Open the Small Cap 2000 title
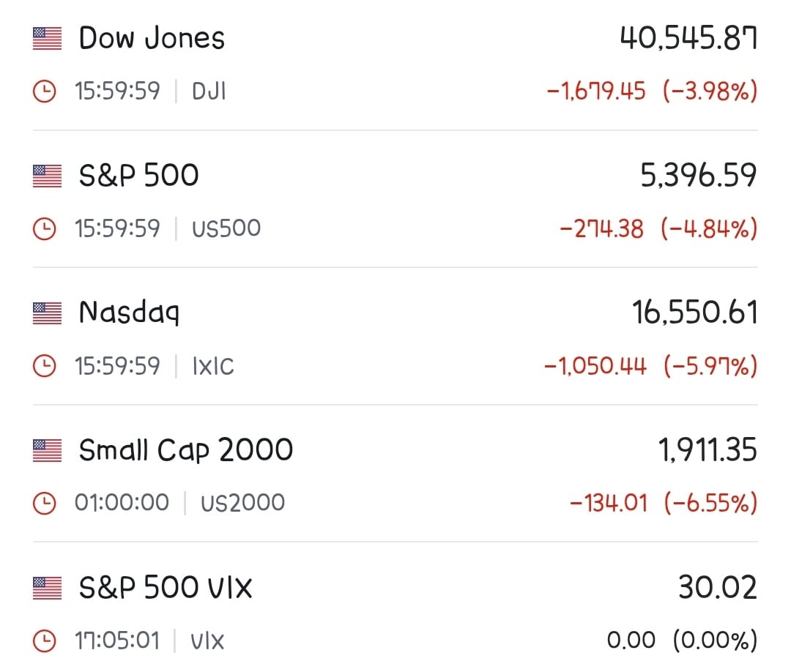This screenshot has width=791, height=672. tap(185, 450)
